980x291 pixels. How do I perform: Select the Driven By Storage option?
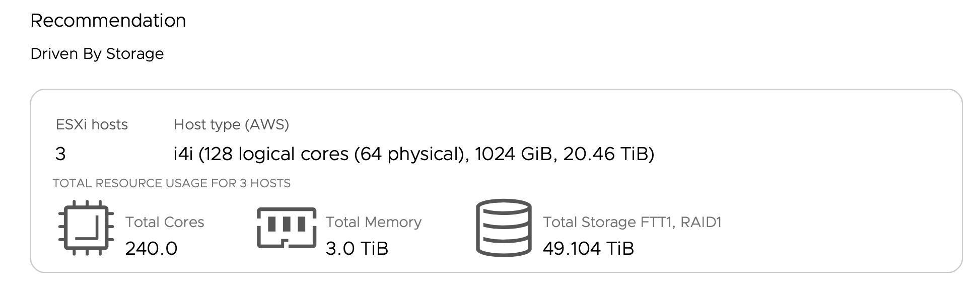[x=97, y=53]
